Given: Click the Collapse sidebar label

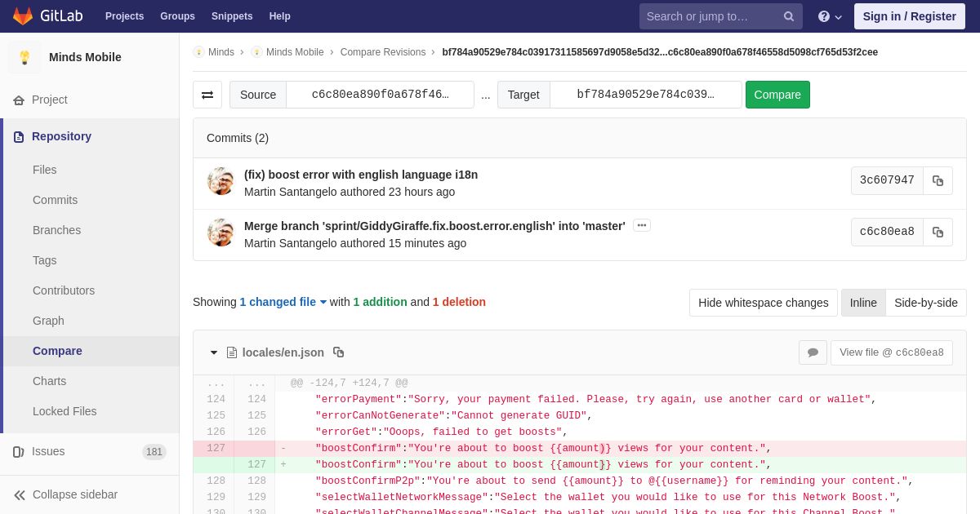Looking at the screenshot, I should pyautogui.click(x=75, y=494).
